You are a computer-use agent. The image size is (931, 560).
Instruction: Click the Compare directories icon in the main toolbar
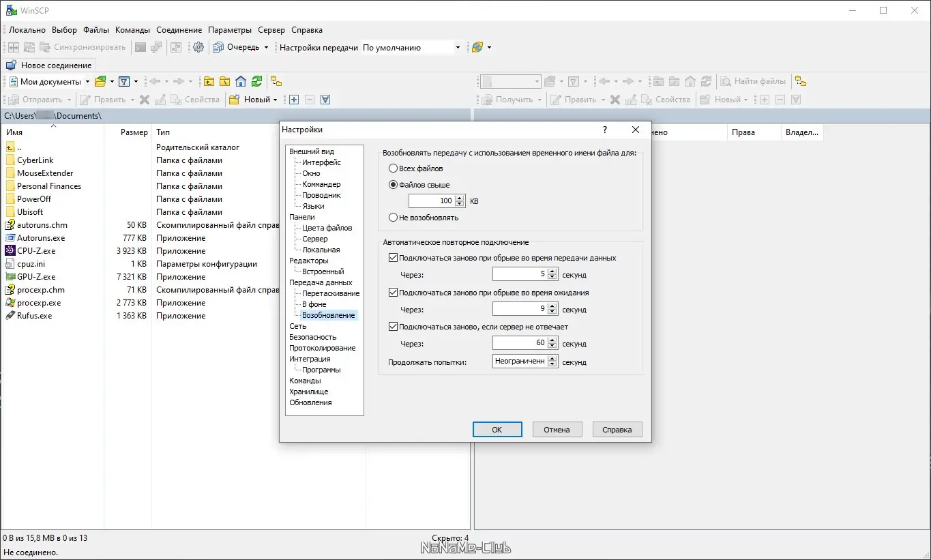pos(13,47)
